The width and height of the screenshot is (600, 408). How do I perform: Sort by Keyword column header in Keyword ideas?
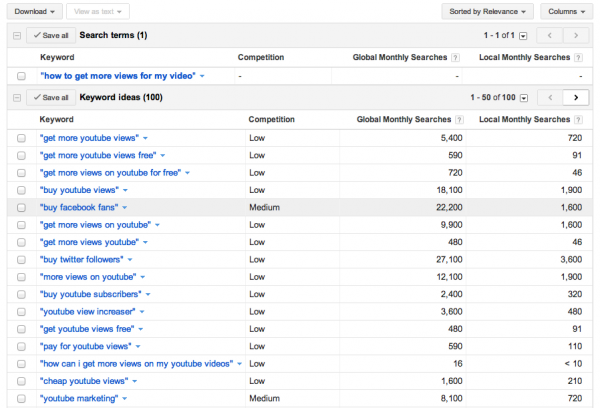coord(57,118)
